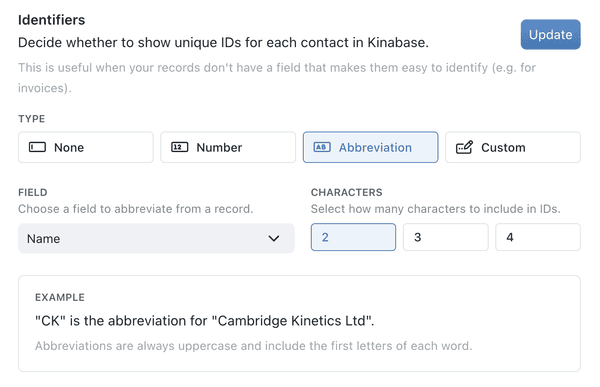600x387 pixels.
Task: Click the blue Update button
Action: point(551,34)
